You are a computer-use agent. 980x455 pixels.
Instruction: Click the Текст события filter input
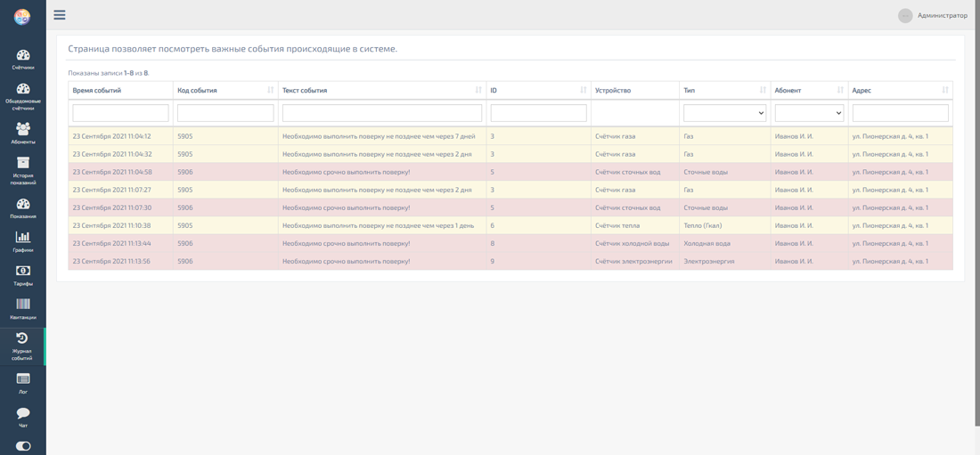coord(381,113)
